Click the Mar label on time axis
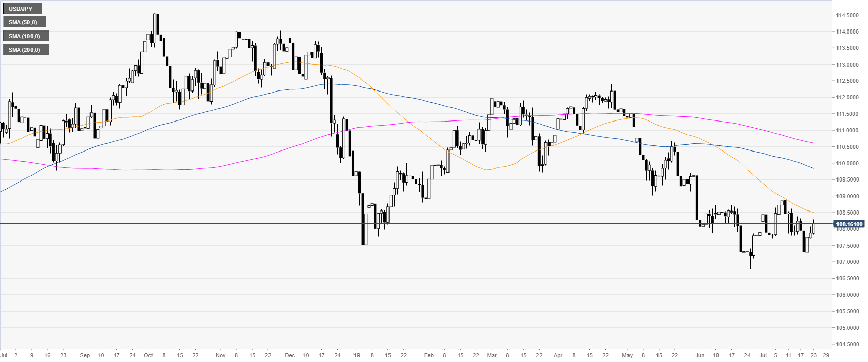868x362 pixels. tap(492, 355)
